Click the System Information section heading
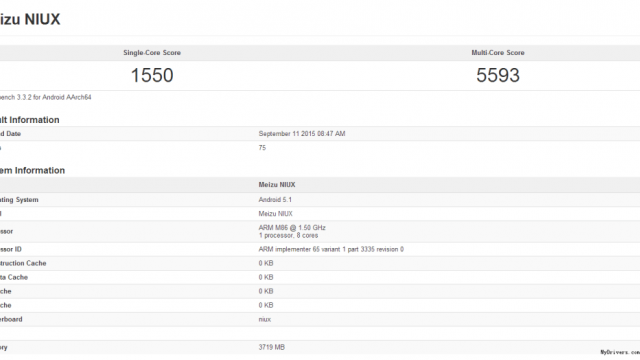This screenshot has width=640, height=360. (32, 170)
